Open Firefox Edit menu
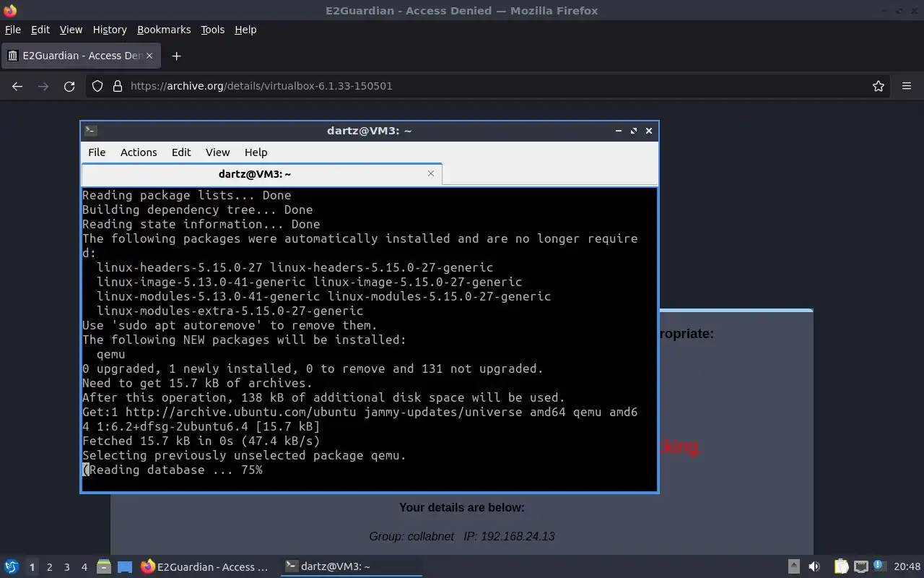 [x=40, y=30]
